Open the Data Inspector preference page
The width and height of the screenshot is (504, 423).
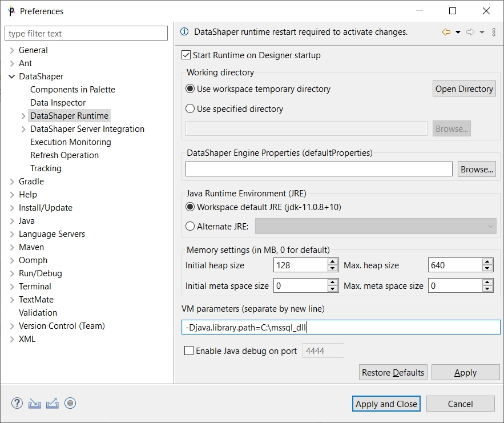pos(58,103)
